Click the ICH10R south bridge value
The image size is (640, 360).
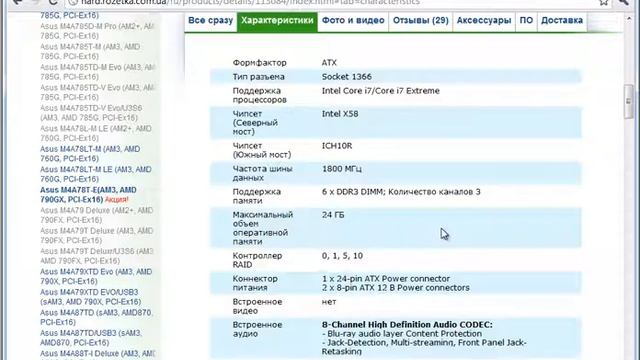337,146
